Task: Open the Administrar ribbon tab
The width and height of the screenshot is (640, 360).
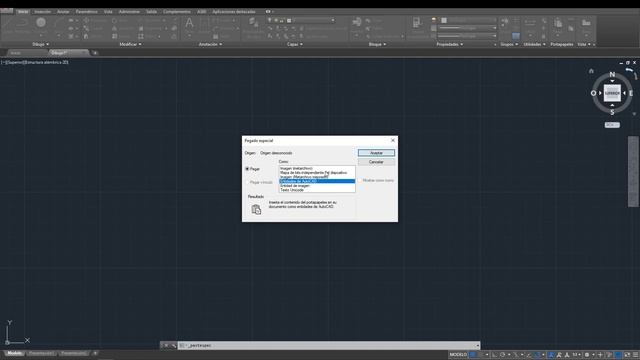Action: (129, 12)
